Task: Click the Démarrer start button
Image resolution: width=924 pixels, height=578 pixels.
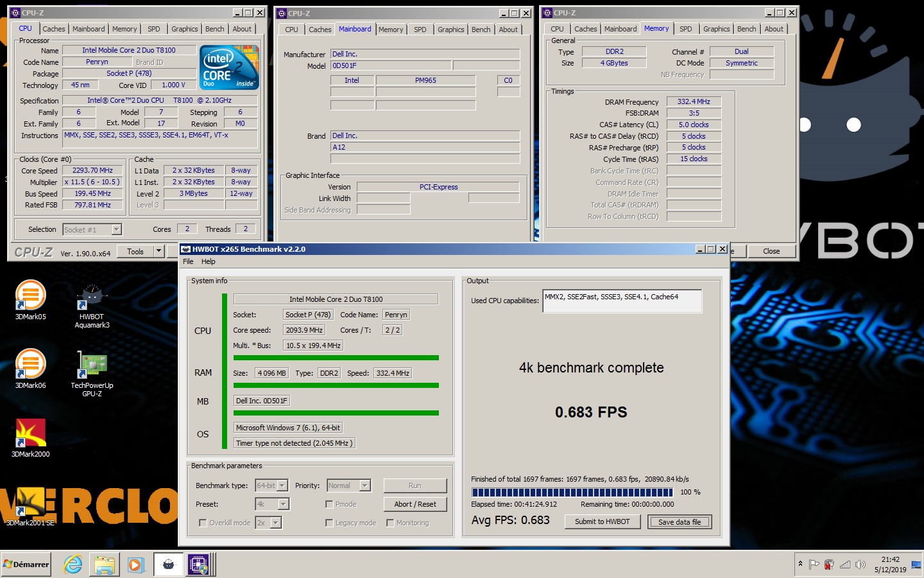Action: click(x=26, y=565)
